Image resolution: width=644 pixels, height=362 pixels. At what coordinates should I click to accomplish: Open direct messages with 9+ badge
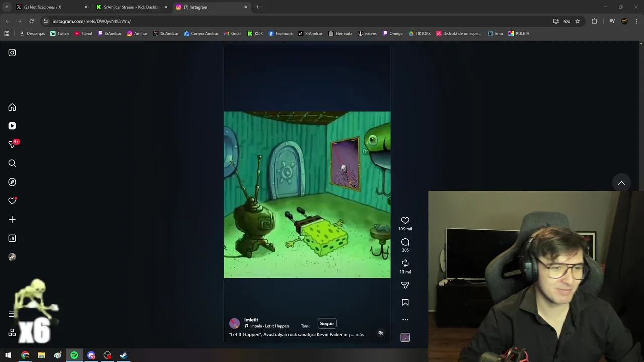tap(13, 144)
